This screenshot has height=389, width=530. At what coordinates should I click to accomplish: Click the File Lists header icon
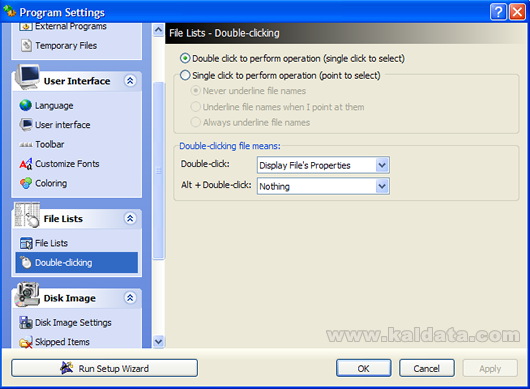pos(27,215)
